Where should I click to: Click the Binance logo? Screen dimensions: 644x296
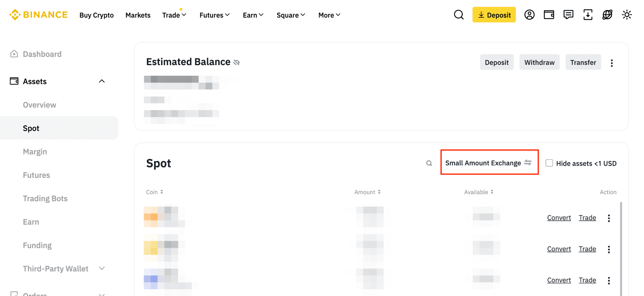tap(38, 15)
